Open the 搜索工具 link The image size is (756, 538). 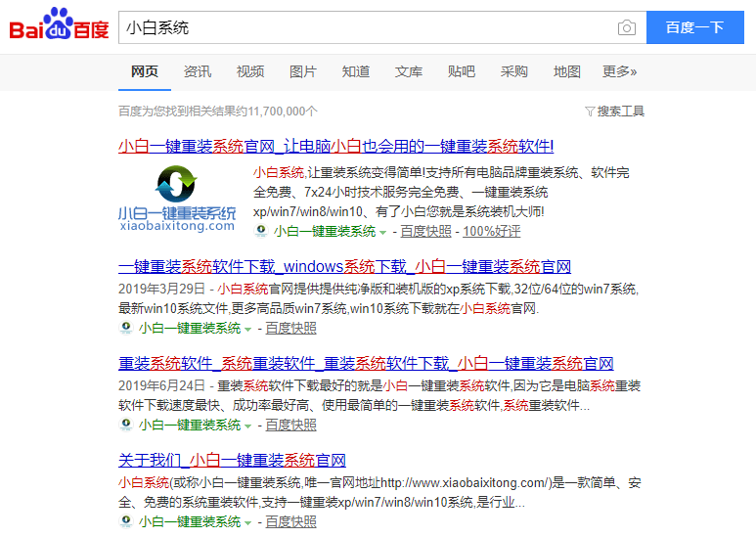(620, 112)
